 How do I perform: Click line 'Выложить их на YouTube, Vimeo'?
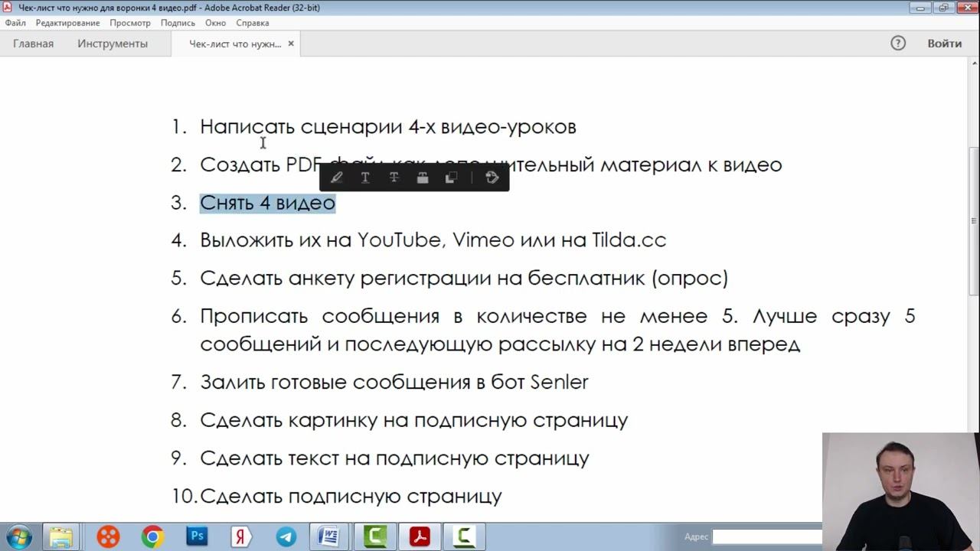coord(433,240)
